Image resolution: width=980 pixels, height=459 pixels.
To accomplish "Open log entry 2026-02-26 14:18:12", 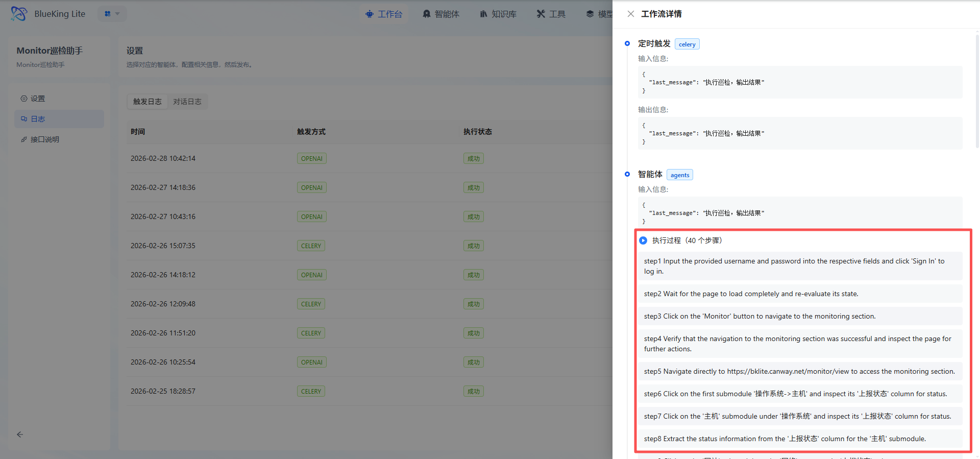I will click(163, 275).
